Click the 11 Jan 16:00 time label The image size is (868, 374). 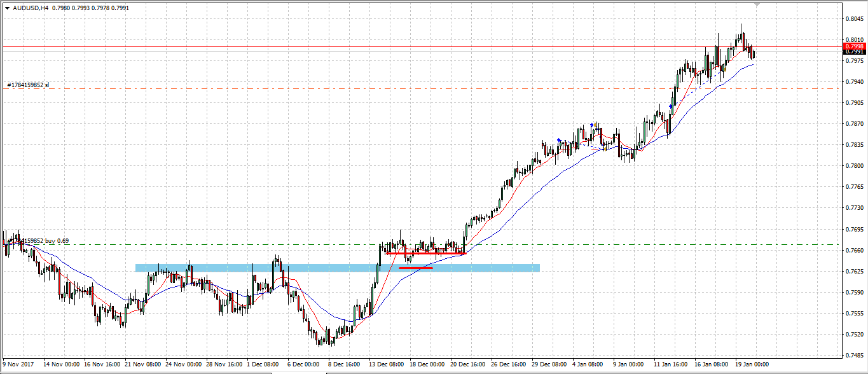(x=672, y=364)
